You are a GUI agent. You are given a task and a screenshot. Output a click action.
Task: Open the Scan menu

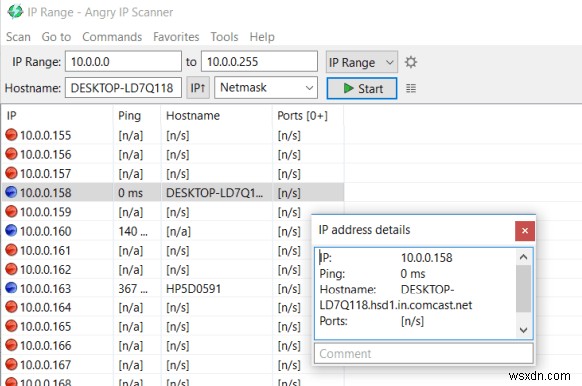18,37
